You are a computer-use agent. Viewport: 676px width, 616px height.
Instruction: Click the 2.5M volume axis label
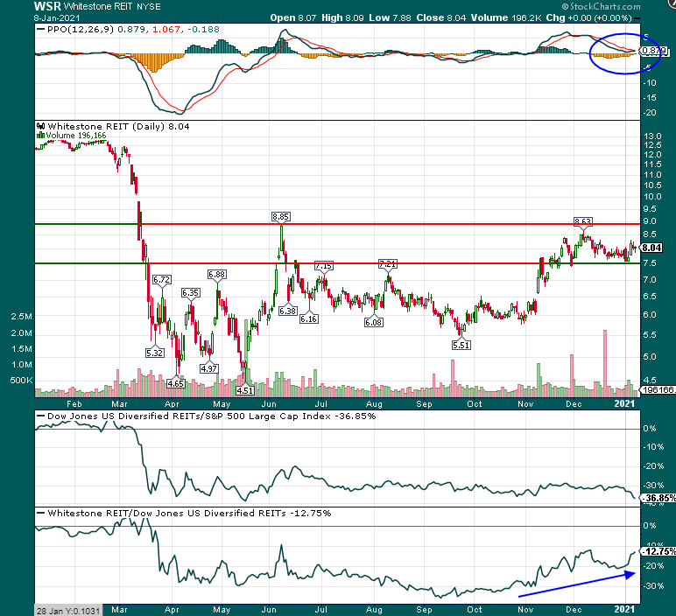[x=22, y=317]
